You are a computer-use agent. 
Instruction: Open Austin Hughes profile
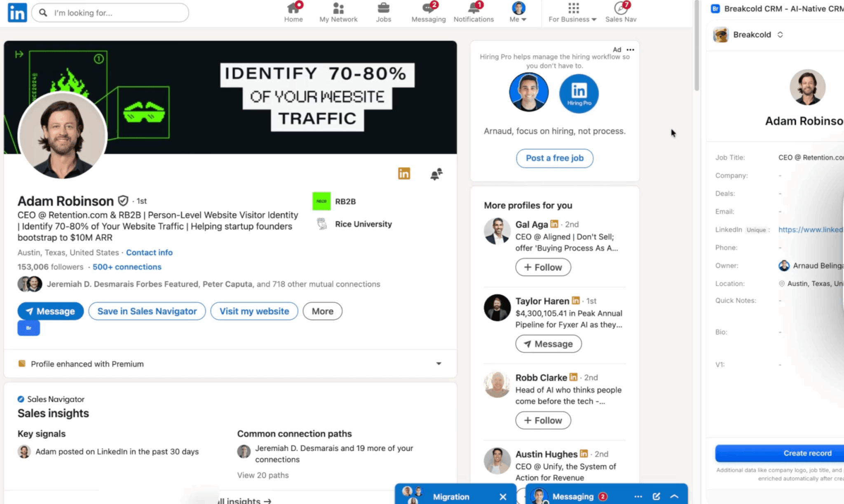(546, 454)
